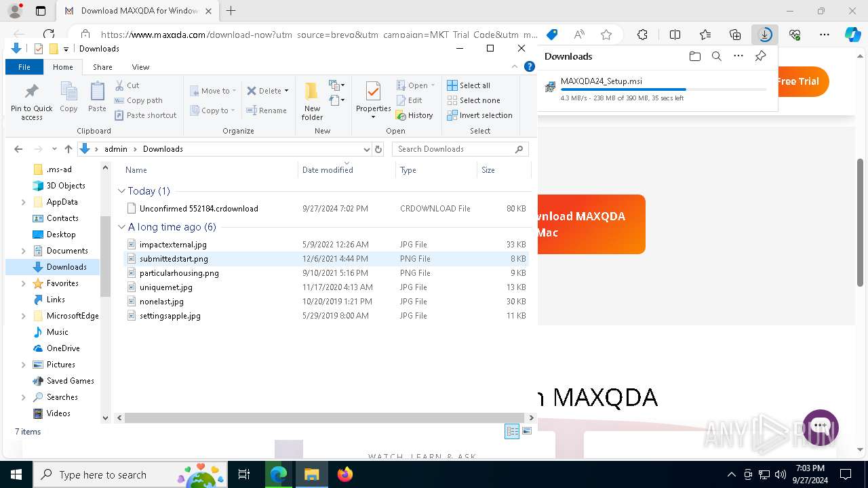Switch to the Home ribbon tab
Screen dimensions: 868x488
click(x=63, y=67)
